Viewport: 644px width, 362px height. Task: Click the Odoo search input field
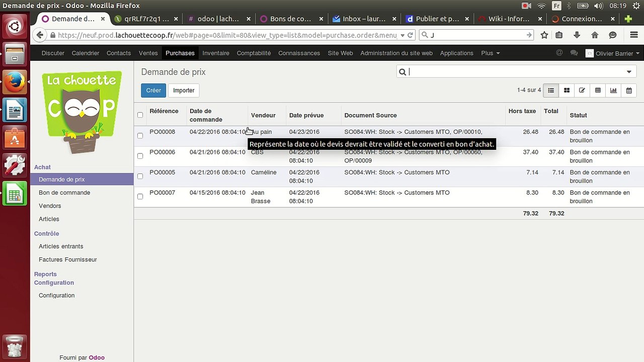point(516,72)
